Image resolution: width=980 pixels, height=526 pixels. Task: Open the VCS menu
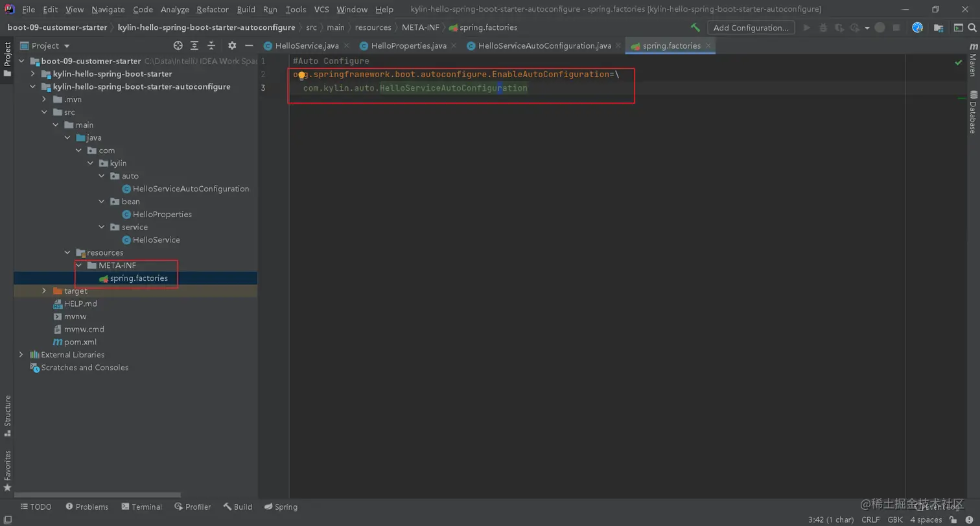click(321, 10)
